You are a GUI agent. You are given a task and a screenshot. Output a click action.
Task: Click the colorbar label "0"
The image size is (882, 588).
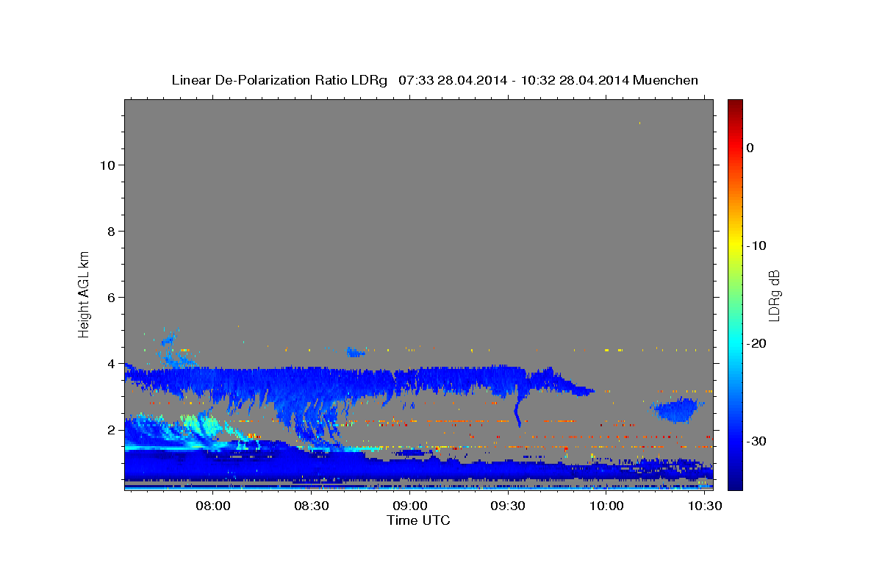tap(750, 148)
